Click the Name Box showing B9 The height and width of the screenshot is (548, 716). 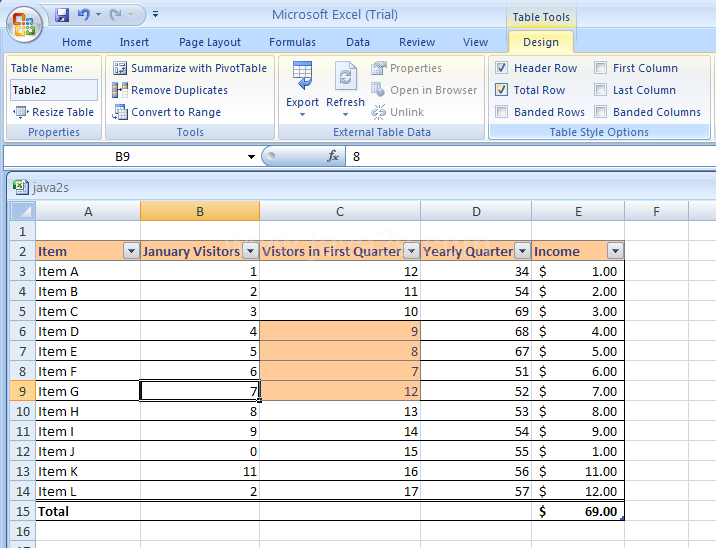pos(122,157)
